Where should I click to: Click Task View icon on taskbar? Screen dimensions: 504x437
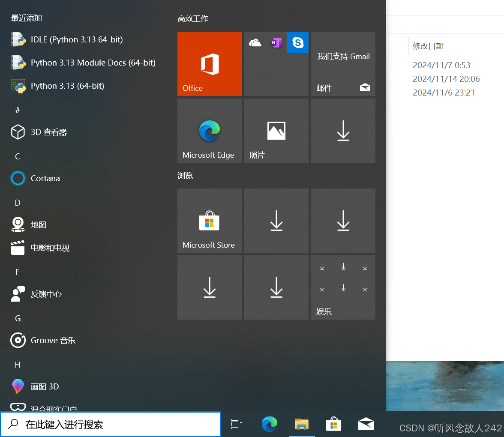pyautogui.click(x=237, y=424)
